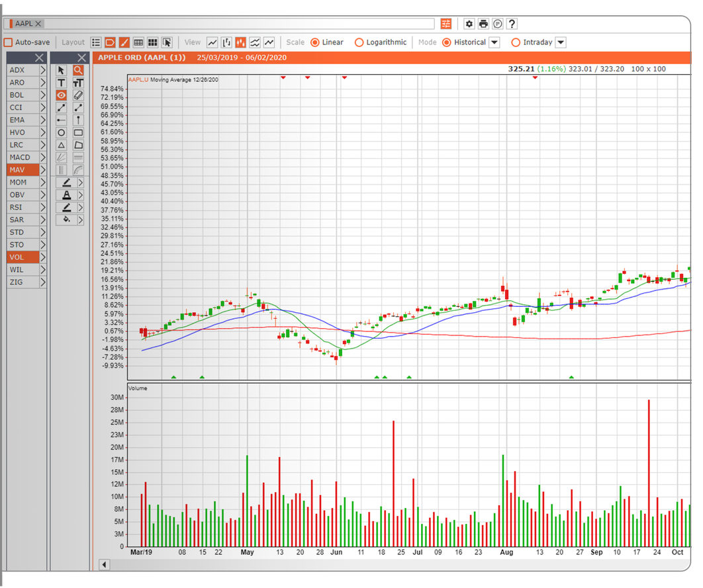Open the text color A picker

[66, 195]
